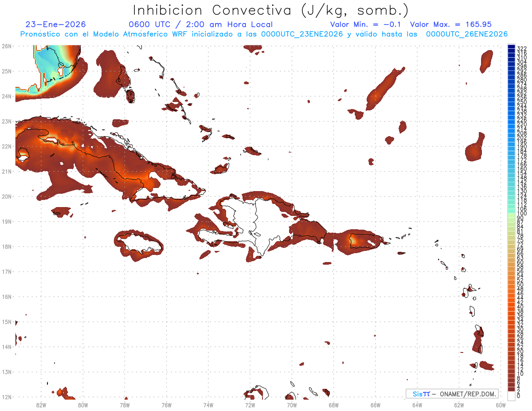
Task: Click the title "Inhibicion Convectiva (J/kg, somb.)"
Action: click(x=270, y=10)
